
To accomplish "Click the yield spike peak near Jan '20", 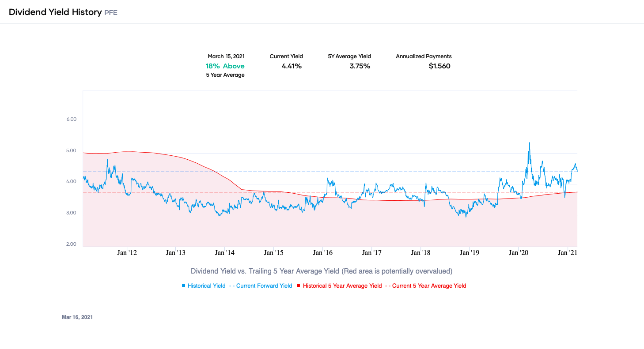I will [x=530, y=143].
